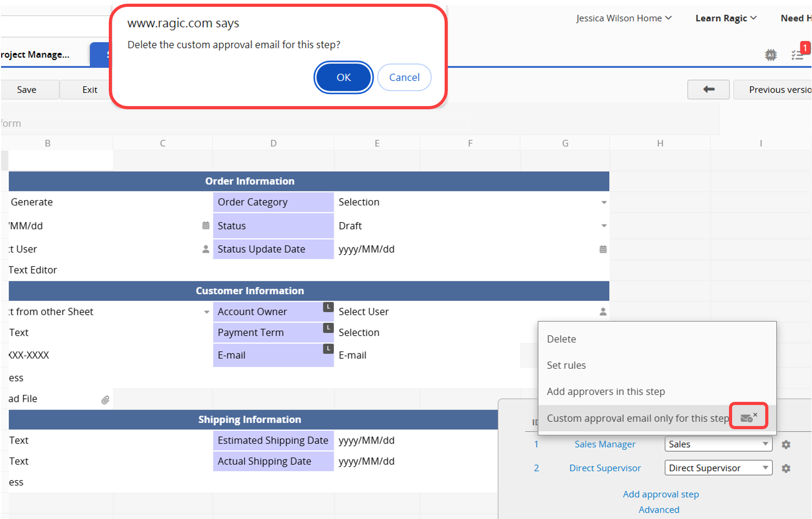Image resolution: width=812 pixels, height=519 pixels.
Task: Open settings gear for Direct Supervisor step
Action: (x=786, y=468)
